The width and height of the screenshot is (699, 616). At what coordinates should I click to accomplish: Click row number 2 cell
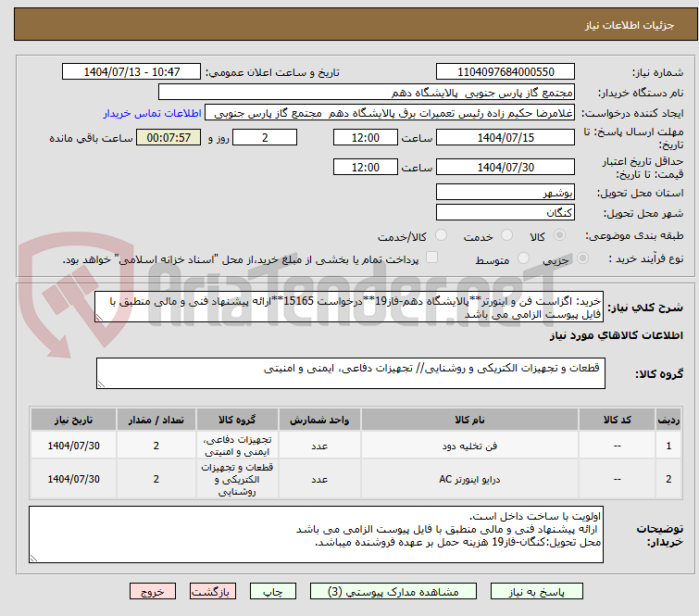668,479
